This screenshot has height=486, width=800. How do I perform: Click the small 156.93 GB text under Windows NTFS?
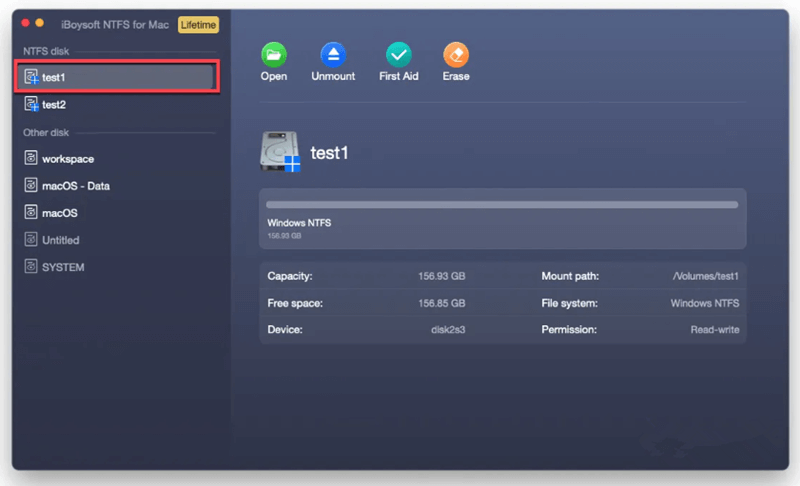tap(284, 236)
